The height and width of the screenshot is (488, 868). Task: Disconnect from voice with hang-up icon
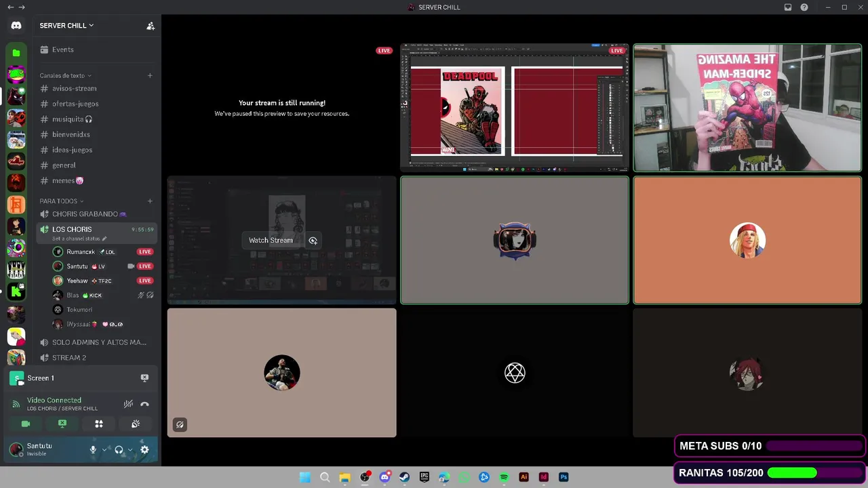[144, 404]
